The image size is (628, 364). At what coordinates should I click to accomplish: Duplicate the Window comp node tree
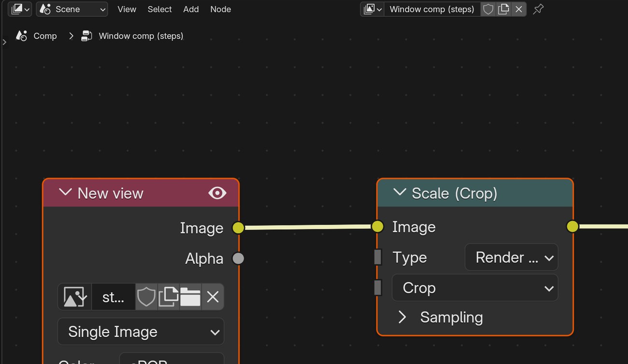click(x=503, y=9)
